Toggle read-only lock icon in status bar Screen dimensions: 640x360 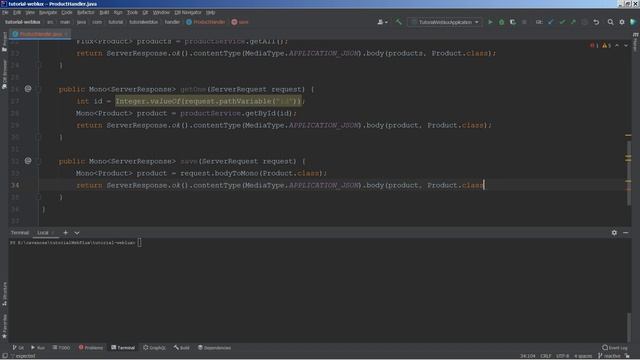point(627,356)
